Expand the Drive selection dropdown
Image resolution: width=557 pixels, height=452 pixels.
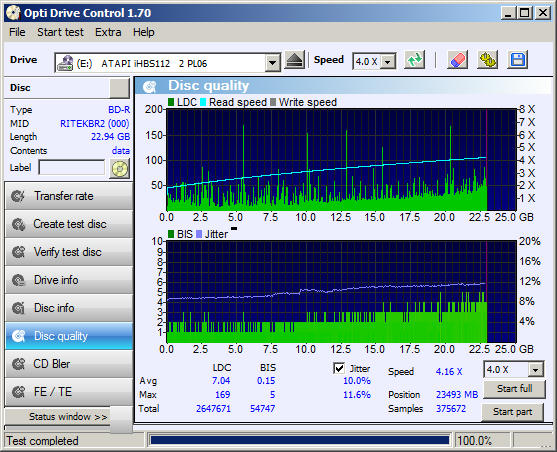(x=272, y=63)
